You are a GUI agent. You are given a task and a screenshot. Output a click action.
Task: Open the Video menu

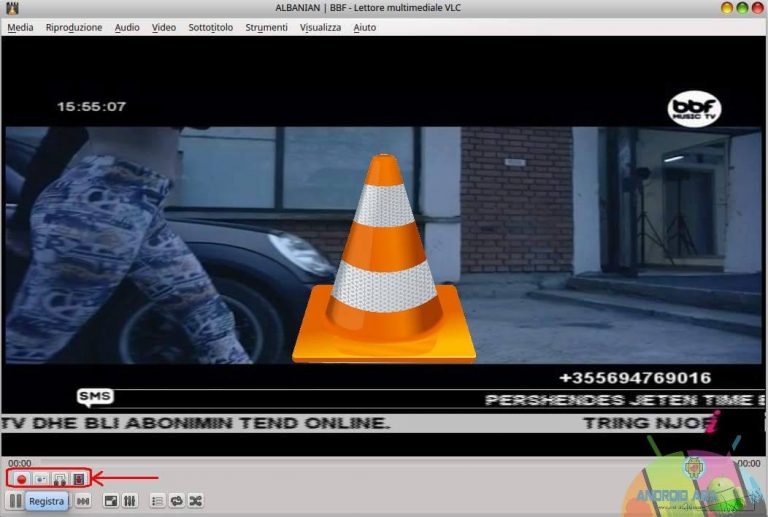click(164, 27)
